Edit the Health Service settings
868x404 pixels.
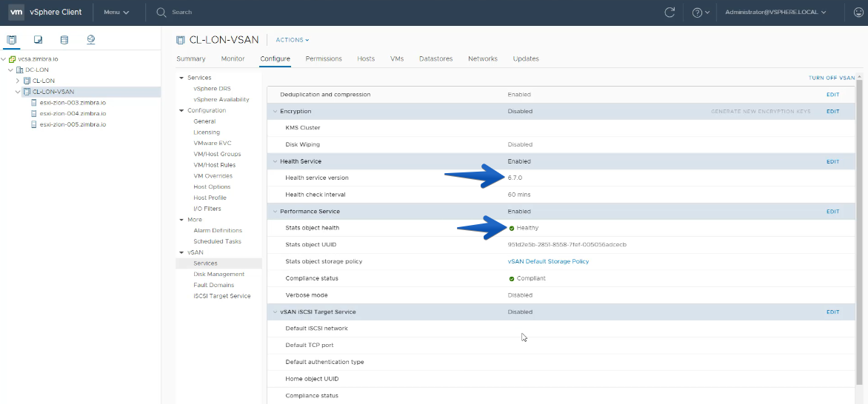coord(832,161)
